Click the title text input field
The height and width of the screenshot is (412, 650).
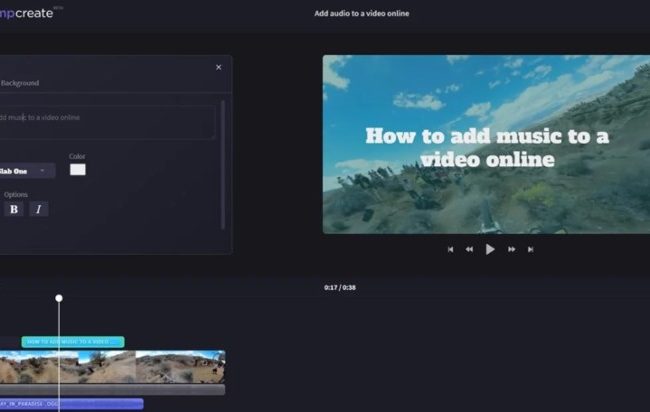coord(107,123)
